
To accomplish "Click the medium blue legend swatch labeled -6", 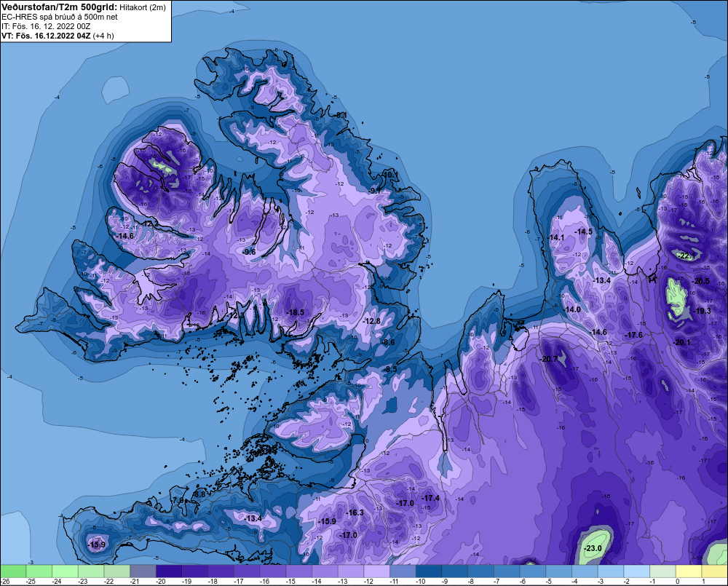I will point(533,571).
